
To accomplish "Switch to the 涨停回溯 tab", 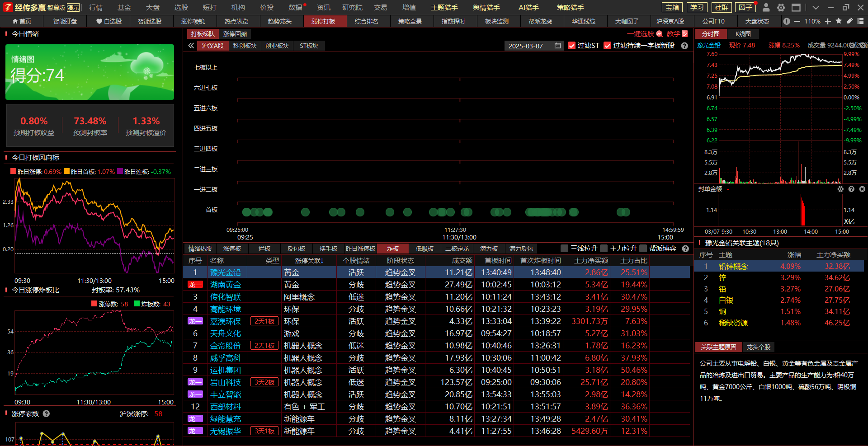I will pos(235,34).
